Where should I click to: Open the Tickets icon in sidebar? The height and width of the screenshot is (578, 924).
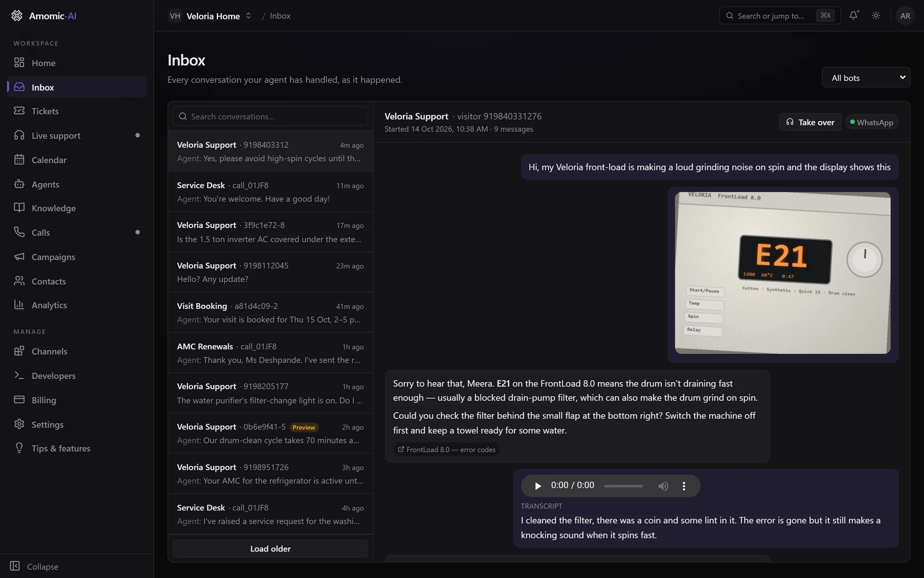(19, 111)
